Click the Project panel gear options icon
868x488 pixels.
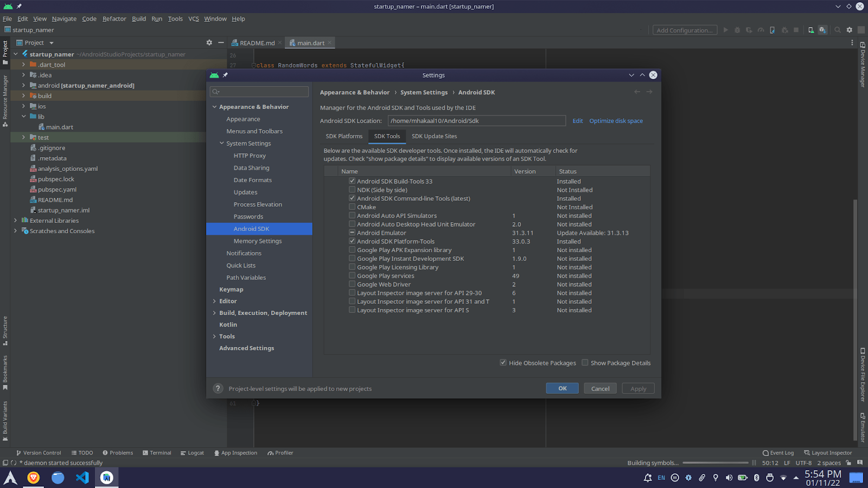coord(209,43)
